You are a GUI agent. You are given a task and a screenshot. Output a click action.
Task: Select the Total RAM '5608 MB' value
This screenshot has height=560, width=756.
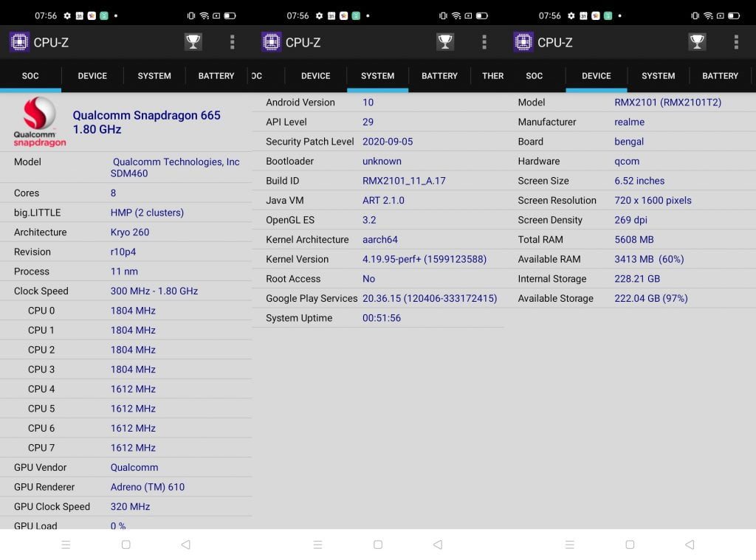coord(634,240)
